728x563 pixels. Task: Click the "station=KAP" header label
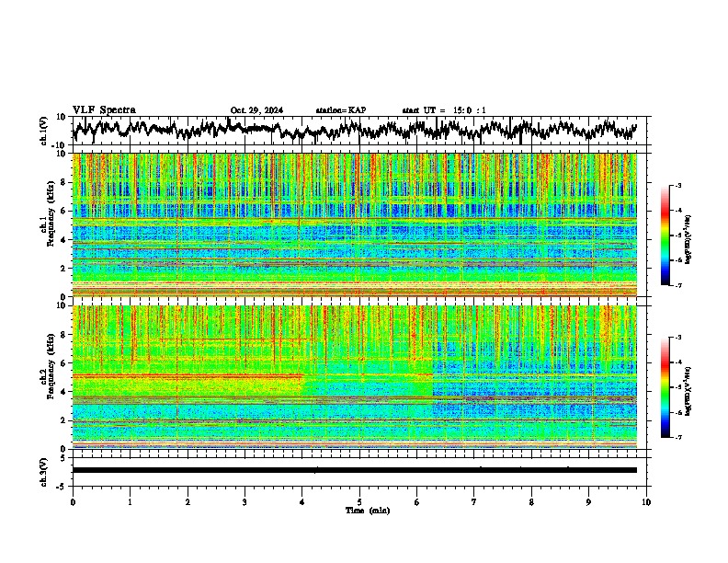click(x=341, y=110)
